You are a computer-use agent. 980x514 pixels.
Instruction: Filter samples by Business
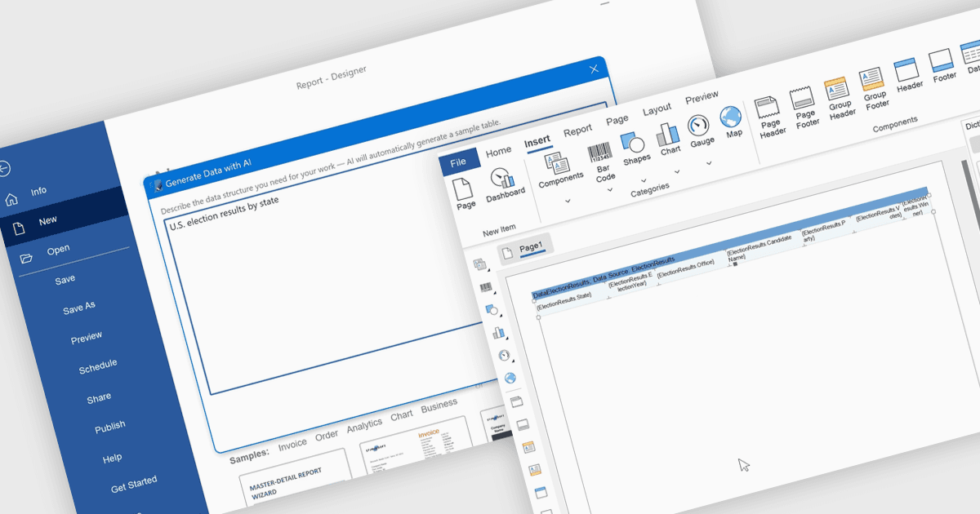(x=439, y=405)
